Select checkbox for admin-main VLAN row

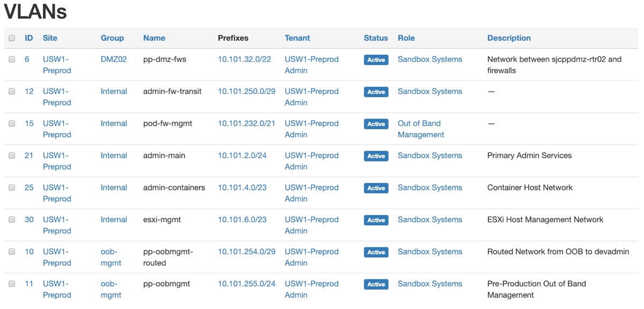tap(12, 156)
